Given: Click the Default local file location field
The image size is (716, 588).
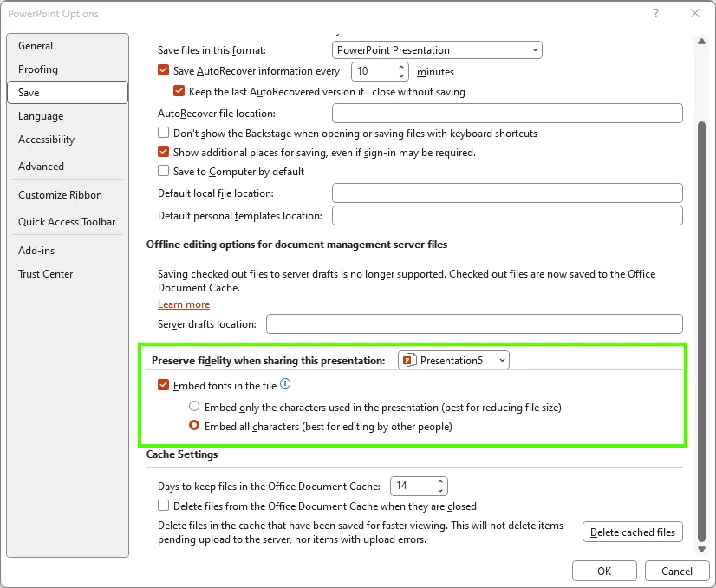Looking at the screenshot, I should [507, 193].
